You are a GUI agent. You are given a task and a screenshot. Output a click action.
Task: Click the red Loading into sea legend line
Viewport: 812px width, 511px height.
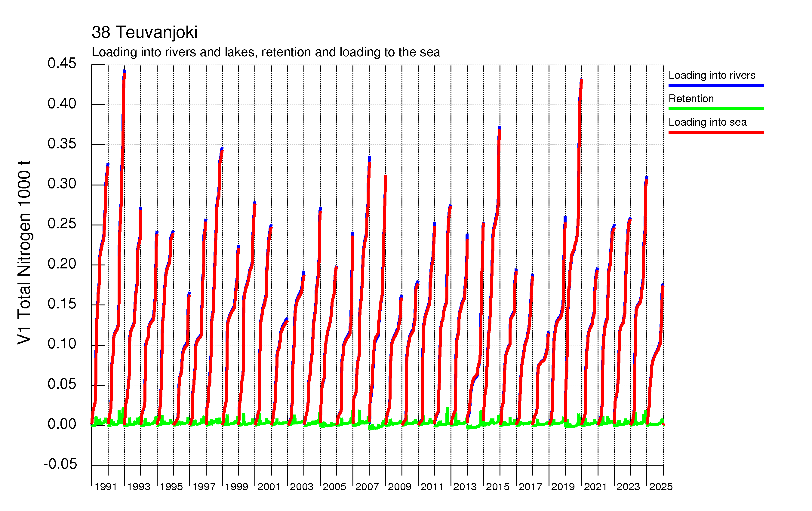(x=716, y=132)
